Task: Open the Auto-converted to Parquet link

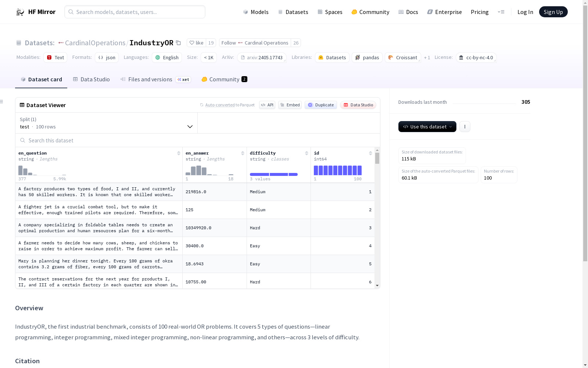Action: coord(230,105)
